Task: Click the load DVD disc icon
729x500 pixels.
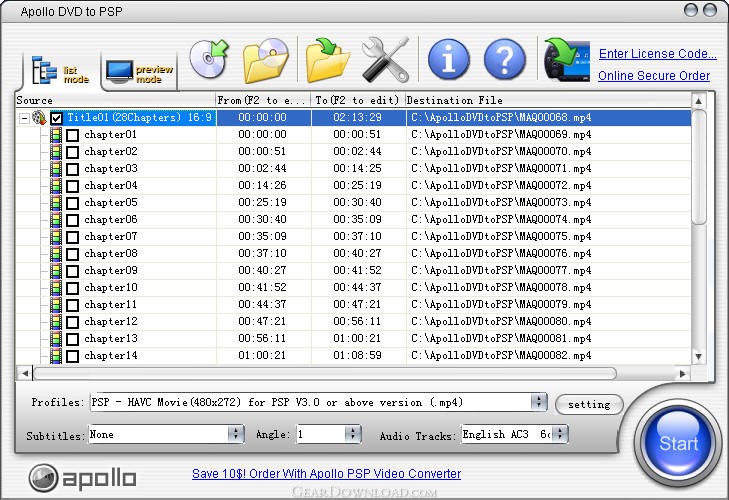Action: [x=209, y=59]
